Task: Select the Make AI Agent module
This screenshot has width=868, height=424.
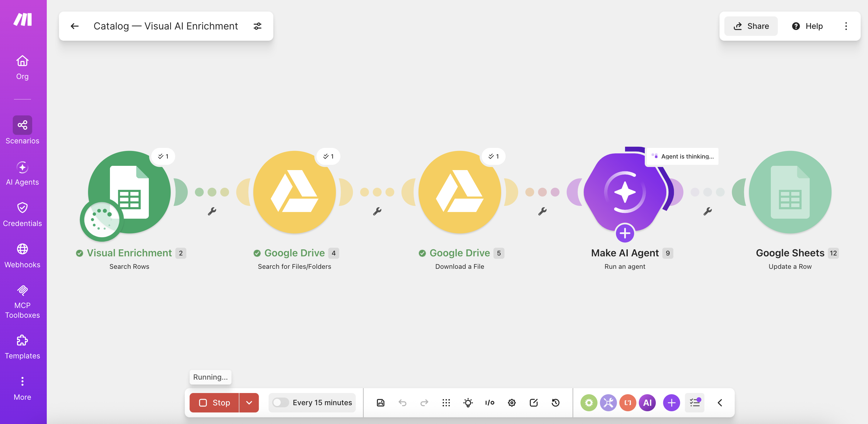Action: [625, 192]
